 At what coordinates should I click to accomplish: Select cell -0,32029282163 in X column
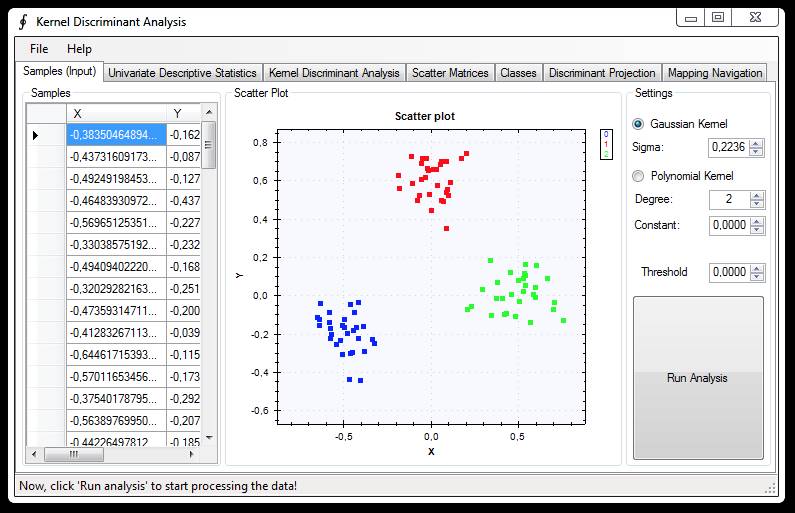(116, 288)
